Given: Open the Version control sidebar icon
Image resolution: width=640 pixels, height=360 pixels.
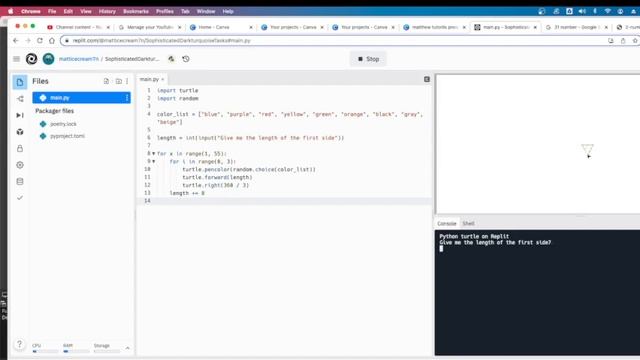Looking at the screenshot, I should point(20,99).
